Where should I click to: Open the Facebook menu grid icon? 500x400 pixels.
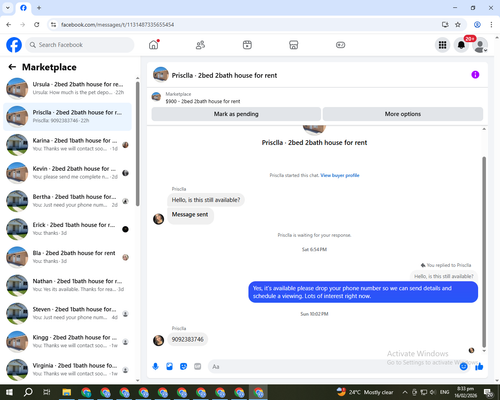point(442,45)
